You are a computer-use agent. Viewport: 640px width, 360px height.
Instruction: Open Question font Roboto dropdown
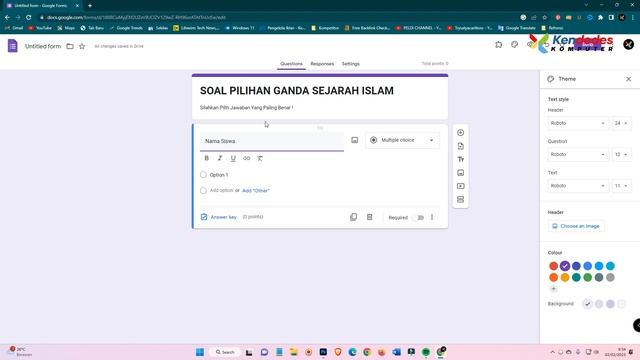pos(578,154)
